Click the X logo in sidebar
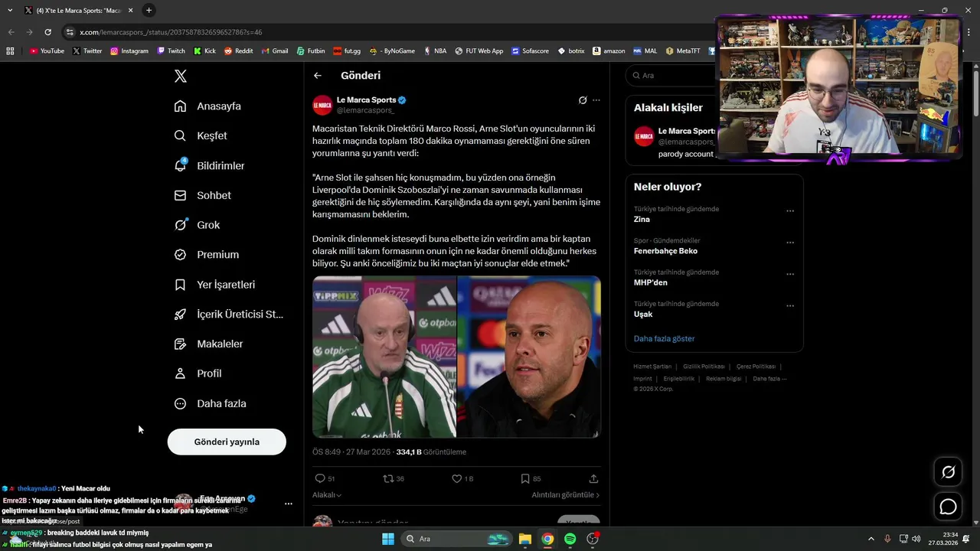The height and width of the screenshot is (551, 980). coord(181,76)
